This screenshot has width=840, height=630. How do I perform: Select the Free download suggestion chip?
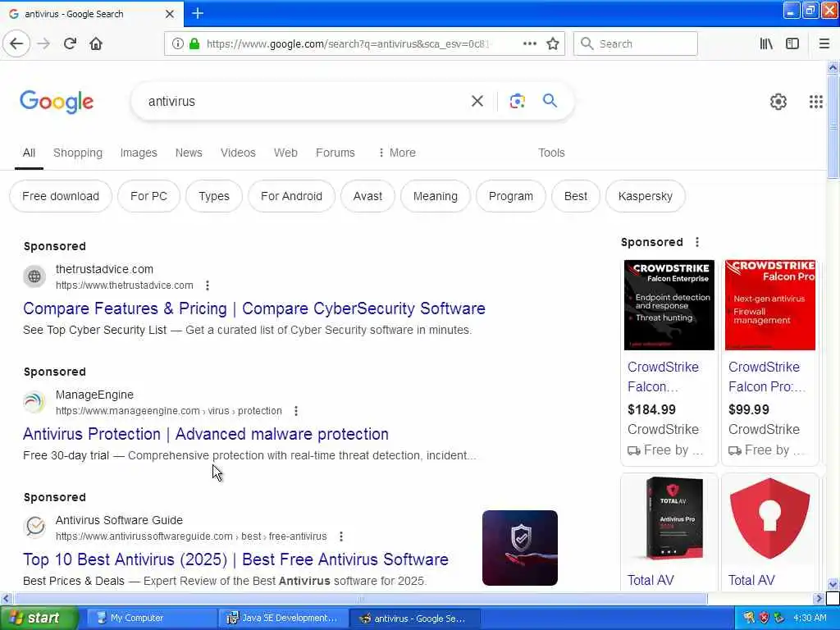[61, 196]
